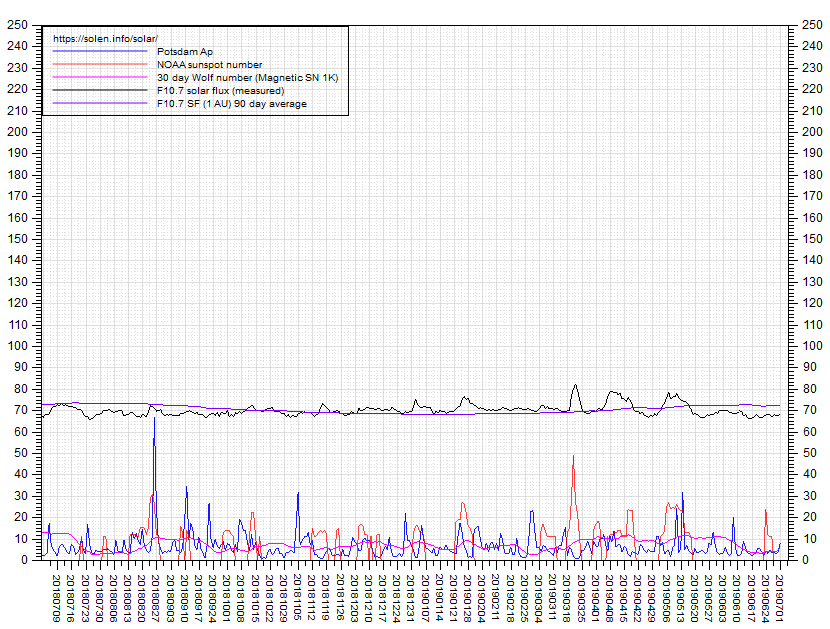The image size is (830, 629).
Task: Click the black solar flux peak near 20190325
Action: (x=575, y=385)
